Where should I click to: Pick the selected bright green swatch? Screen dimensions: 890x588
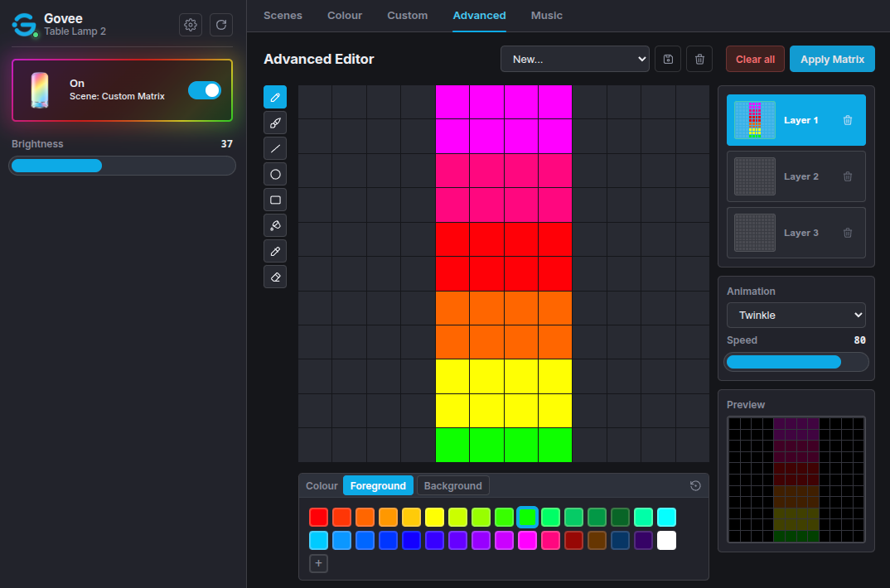point(527,517)
